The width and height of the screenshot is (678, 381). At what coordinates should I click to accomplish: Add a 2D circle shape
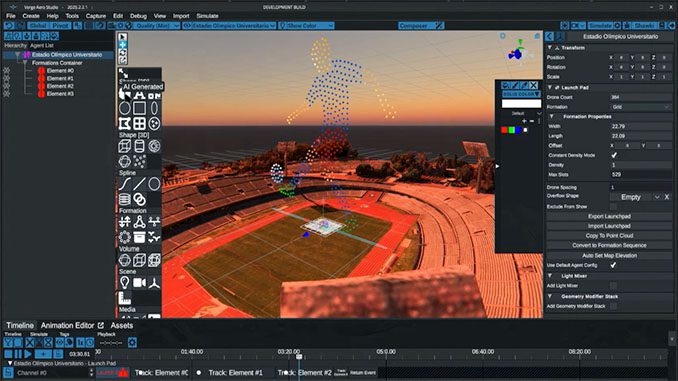(125, 108)
